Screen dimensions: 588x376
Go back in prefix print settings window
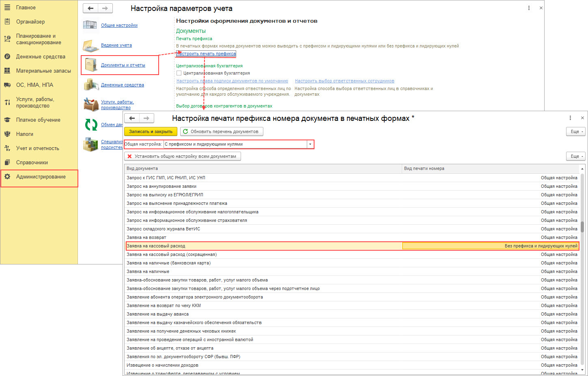[132, 118]
